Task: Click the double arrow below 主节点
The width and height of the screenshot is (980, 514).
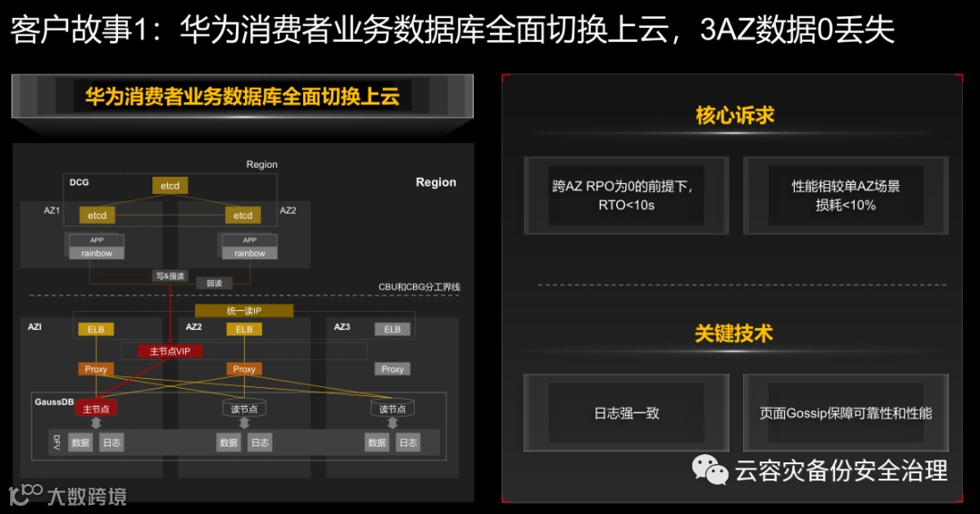Action: [95, 422]
